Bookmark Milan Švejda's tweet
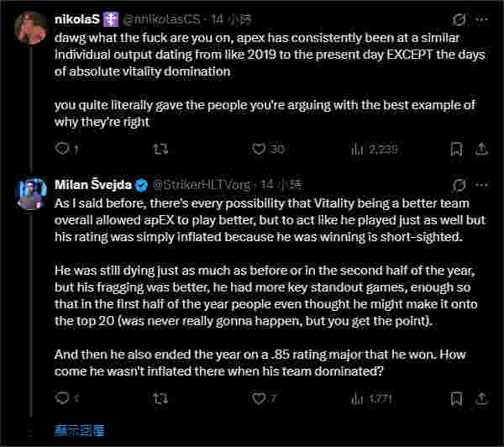The height and width of the screenshot is (447, 504). pyautogui.click(x=455, y=398)
